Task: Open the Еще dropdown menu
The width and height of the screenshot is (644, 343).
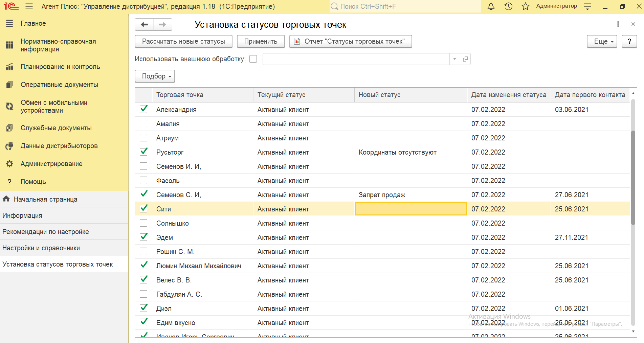Action: click(602, 41)
